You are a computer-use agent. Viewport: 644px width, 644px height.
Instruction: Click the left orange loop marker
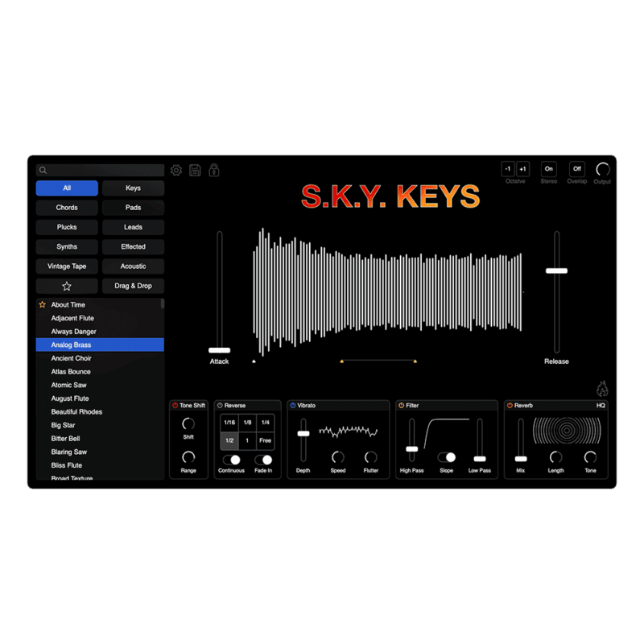pyautogui.click(x=341, y=361)
